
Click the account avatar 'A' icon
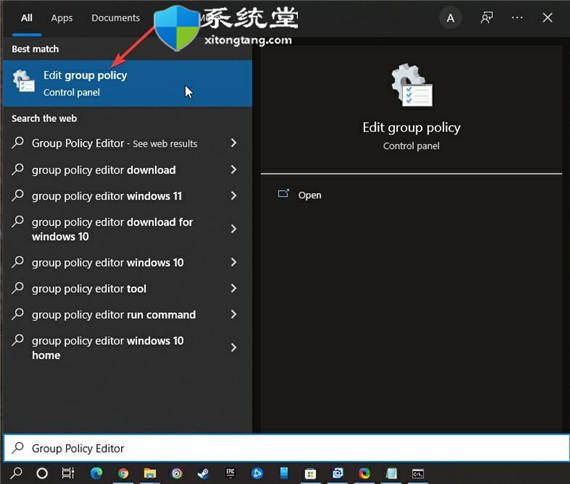[x=450, y=18]
